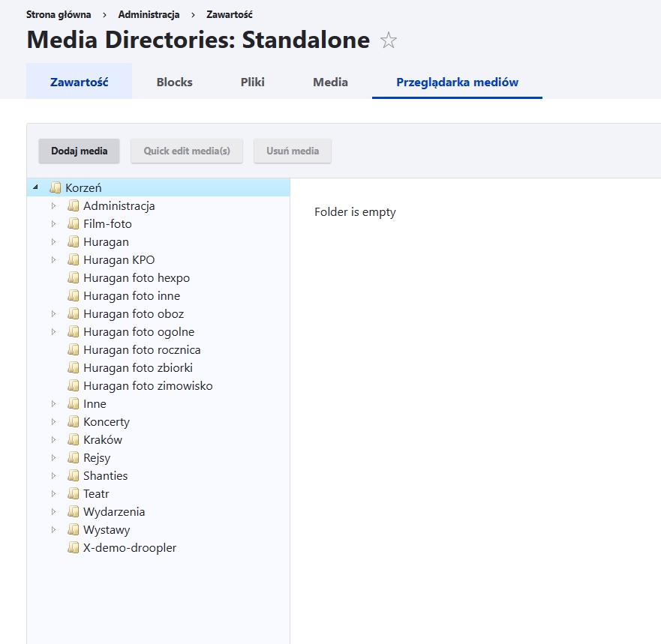Expand the Rejsy tree branch
The image size is (661, 644).
(x=53, y=457)
